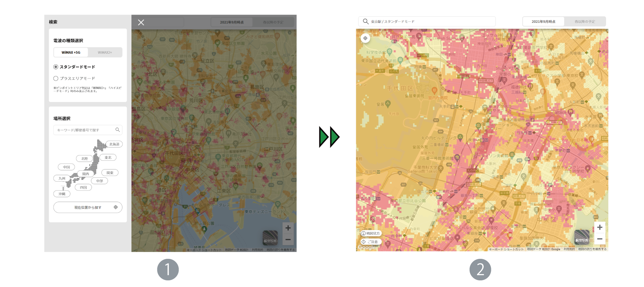Click the keyword/postal code search field
Viewport: 644px width, 287px height.
(x=85, y=130)
